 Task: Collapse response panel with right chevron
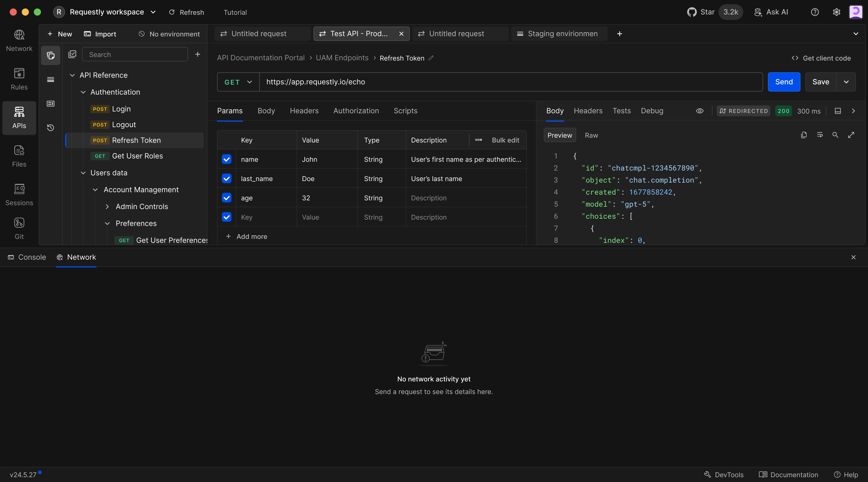(854, 111)
